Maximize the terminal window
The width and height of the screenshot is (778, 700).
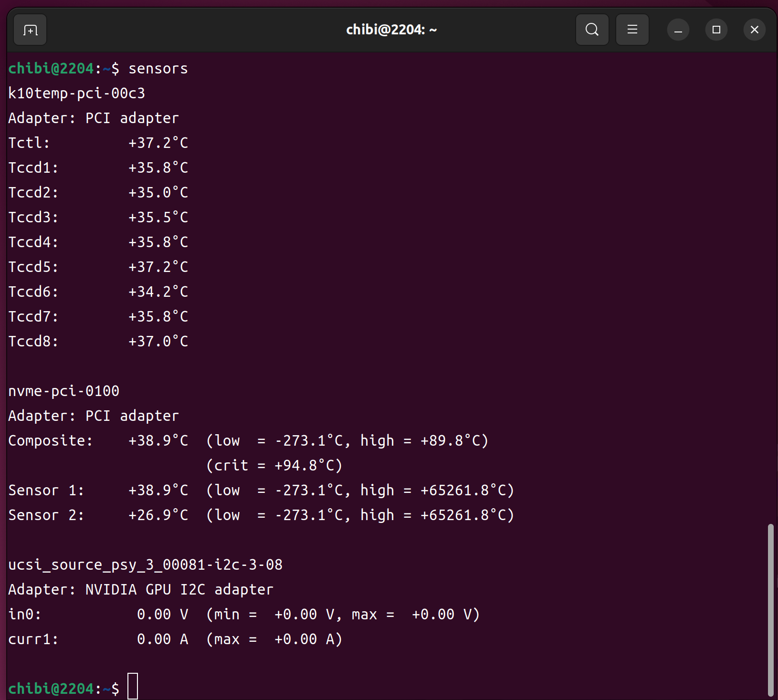pyautogui.click(x=716, y=30)
